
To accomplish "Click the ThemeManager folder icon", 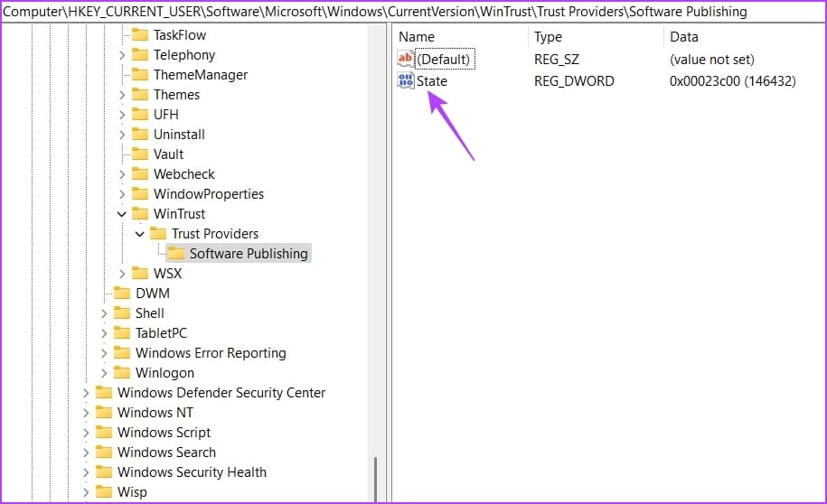I will (x=140, y=74).
